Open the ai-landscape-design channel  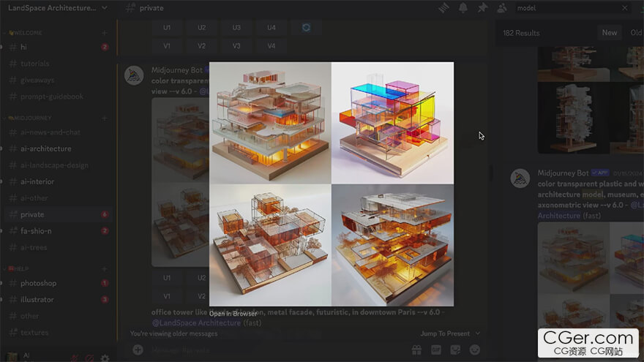click(x=59, y=165)
